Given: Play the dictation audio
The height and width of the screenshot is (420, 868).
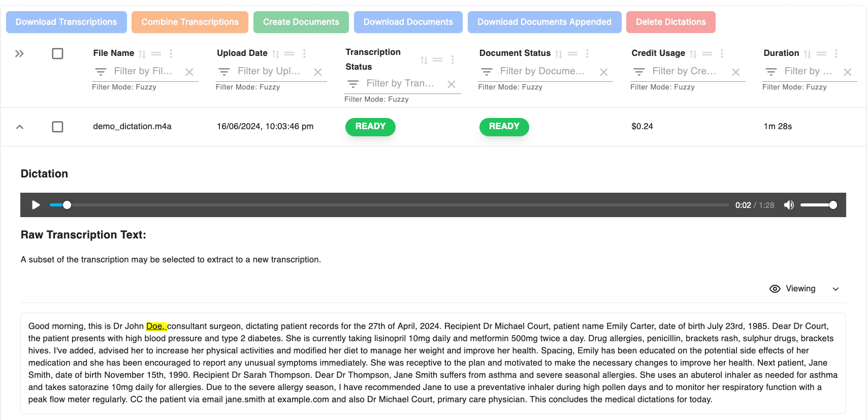Looking at the screenshot, I should pos(36,205).
